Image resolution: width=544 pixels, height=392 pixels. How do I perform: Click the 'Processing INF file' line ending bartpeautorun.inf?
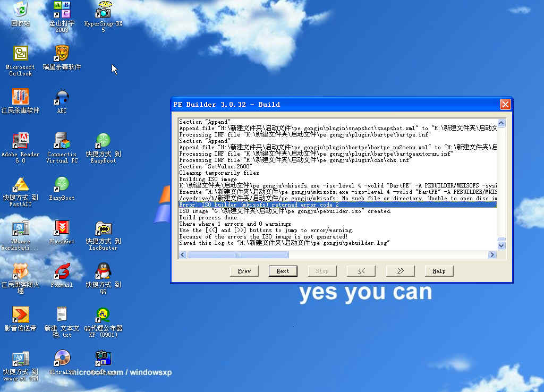[x=316, y=154]
